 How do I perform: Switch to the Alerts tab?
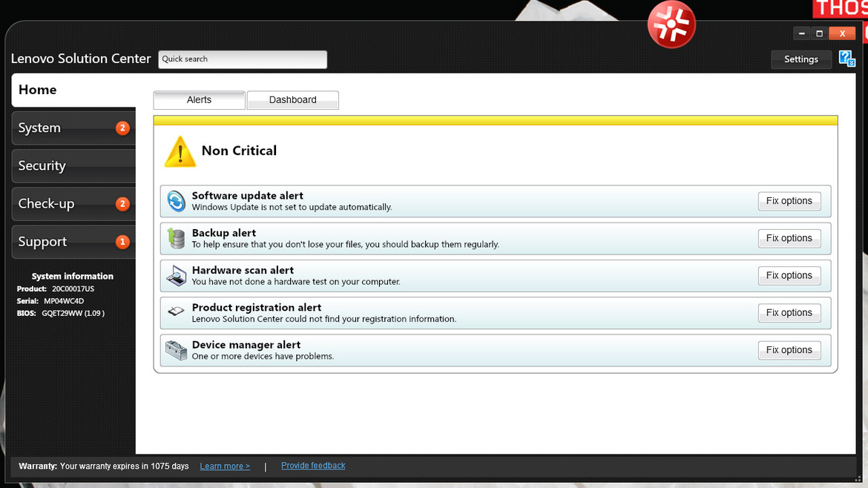coord(200,100)
